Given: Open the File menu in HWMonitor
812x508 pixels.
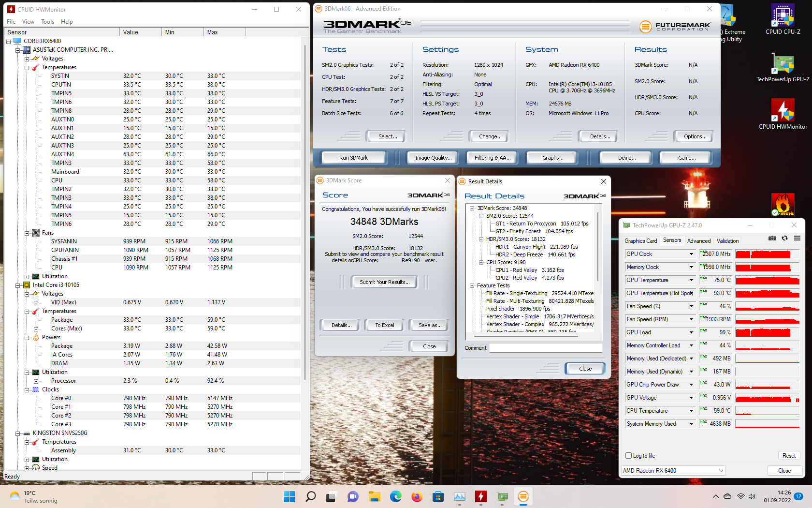Looking at the screenshot, I should (11, 22).
